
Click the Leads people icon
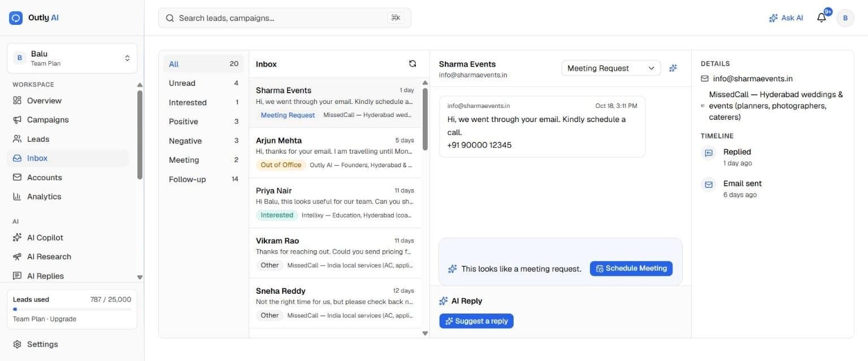click(x=17, y=139)
